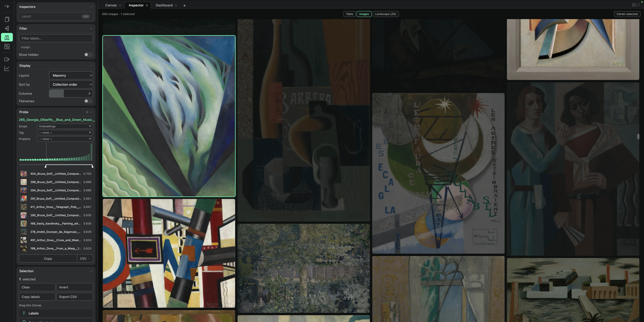Open the dashboard grid layout icon

click(x=7, y=47)
